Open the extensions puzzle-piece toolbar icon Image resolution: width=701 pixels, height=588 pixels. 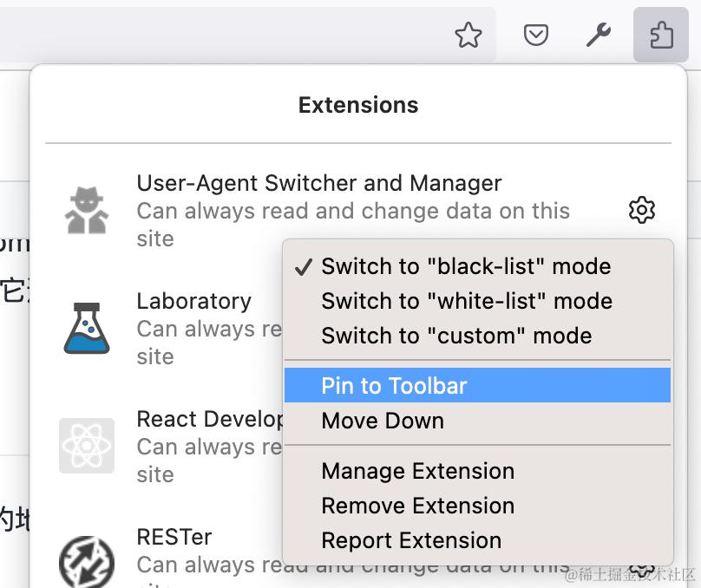660,35
